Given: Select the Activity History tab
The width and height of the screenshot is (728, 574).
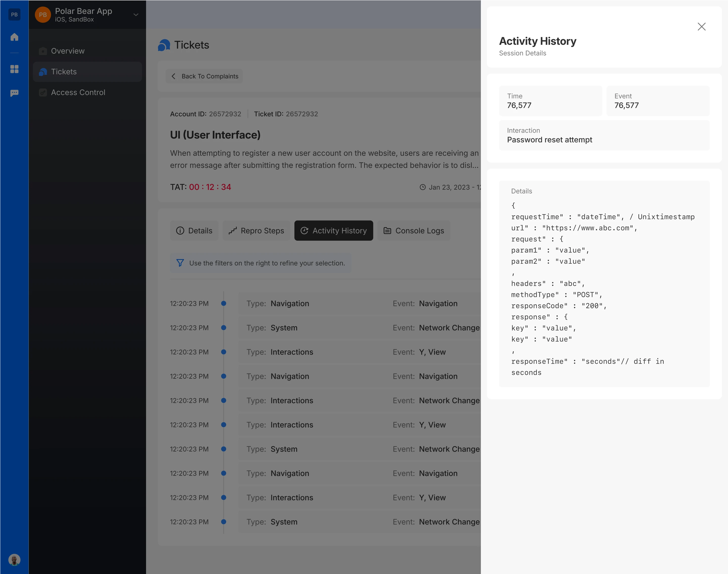Looking at the screenshot, I should coord(333,231).
